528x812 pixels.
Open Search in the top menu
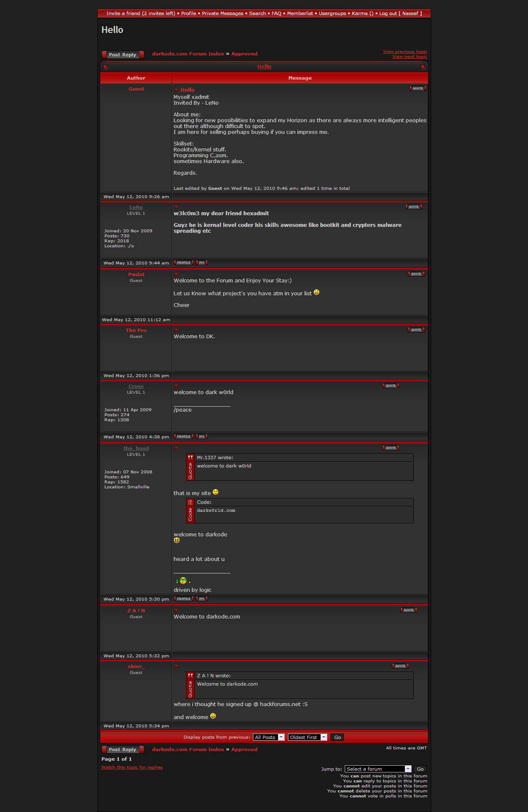257,13
